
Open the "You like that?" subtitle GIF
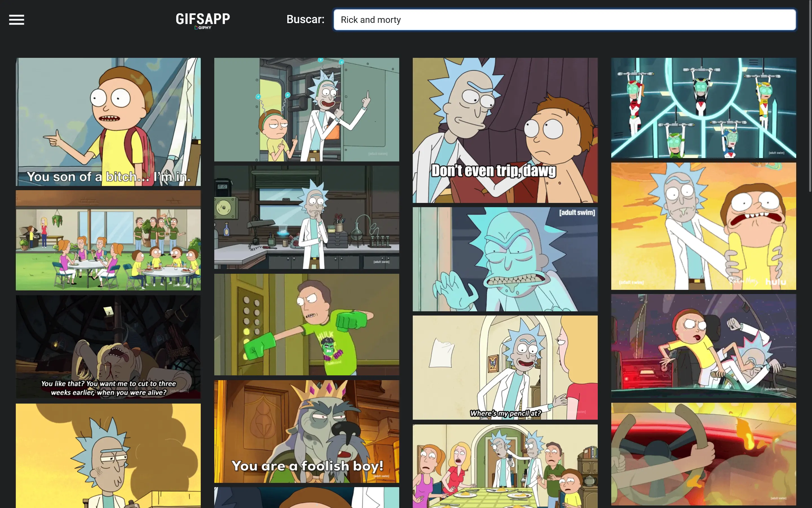coord(108,347)
